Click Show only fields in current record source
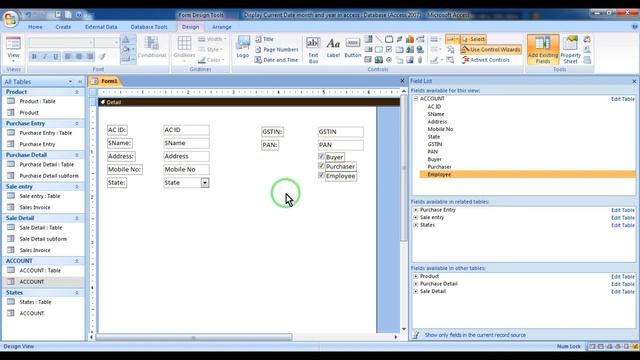The width and height of the screenshot is (640, 360). tap(475, 335)
